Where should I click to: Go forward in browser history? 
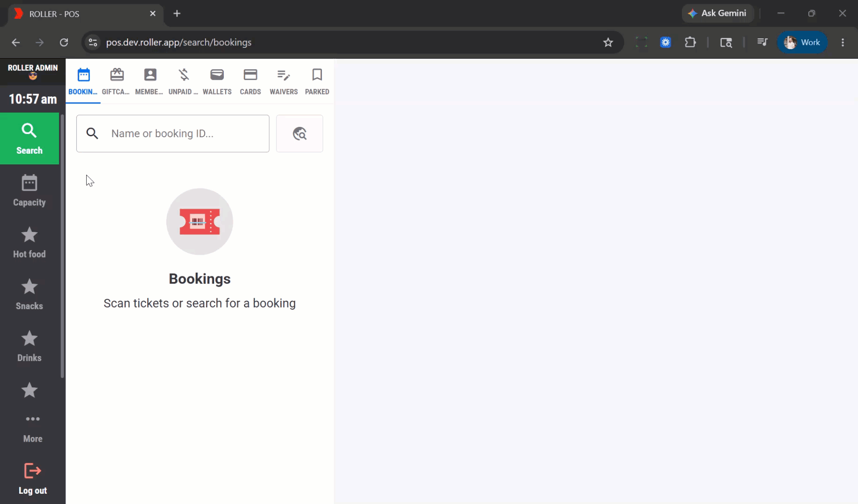click(x=40, y=42)
